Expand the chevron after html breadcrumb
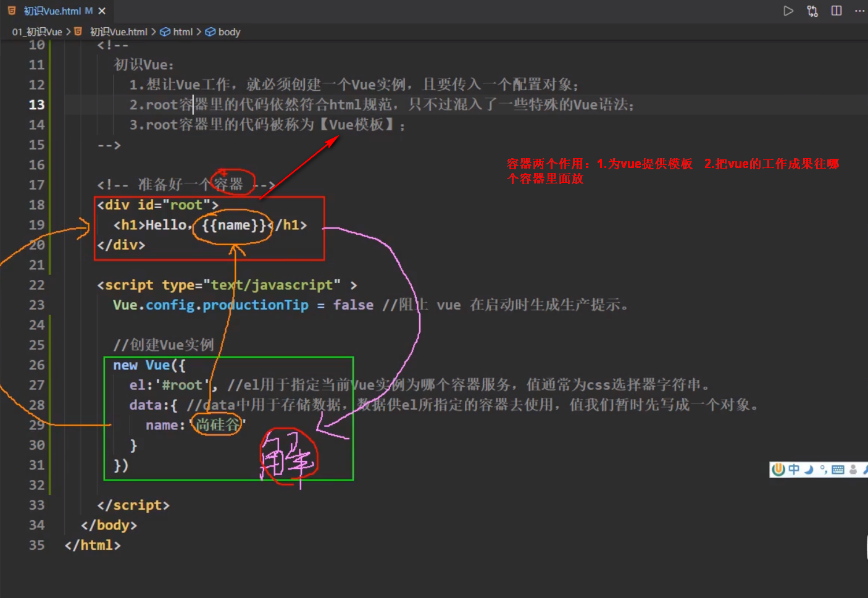 pyautogui.click(x=199, y=32)
